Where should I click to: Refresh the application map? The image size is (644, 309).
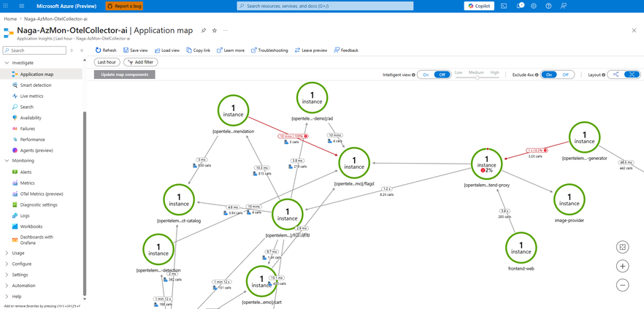[106, 50]
